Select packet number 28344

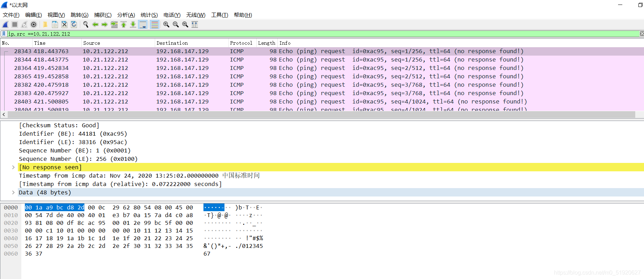[322, 60]
